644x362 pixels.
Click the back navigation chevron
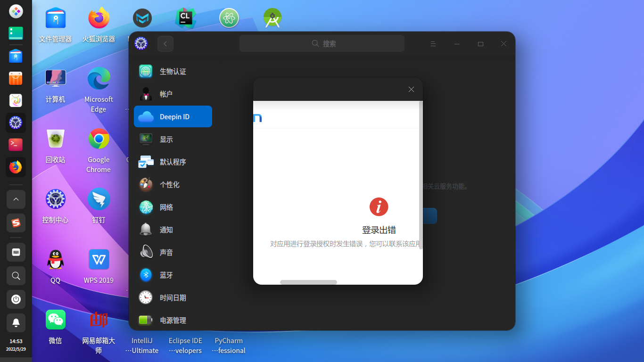pyautogui.click(x=165, y=43)
